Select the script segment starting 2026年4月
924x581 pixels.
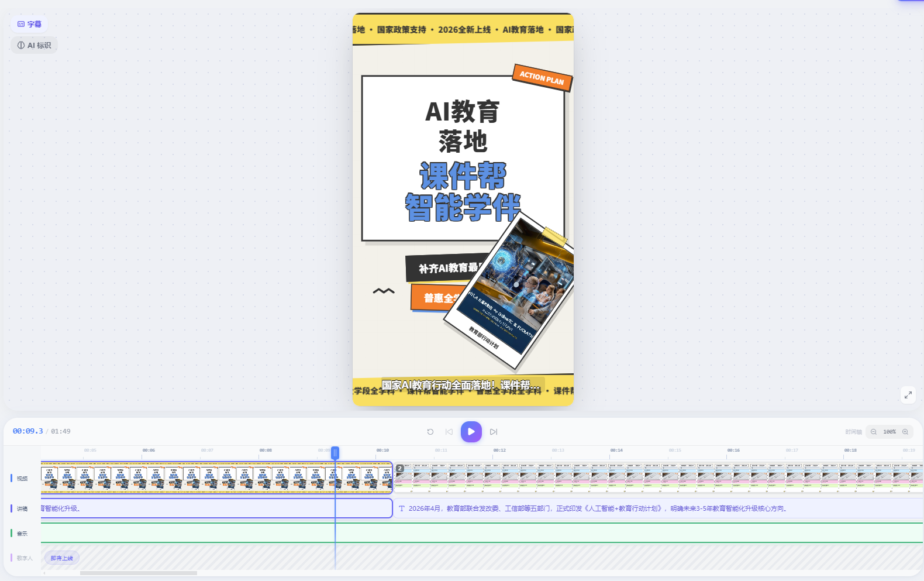[x=658, y=508]
